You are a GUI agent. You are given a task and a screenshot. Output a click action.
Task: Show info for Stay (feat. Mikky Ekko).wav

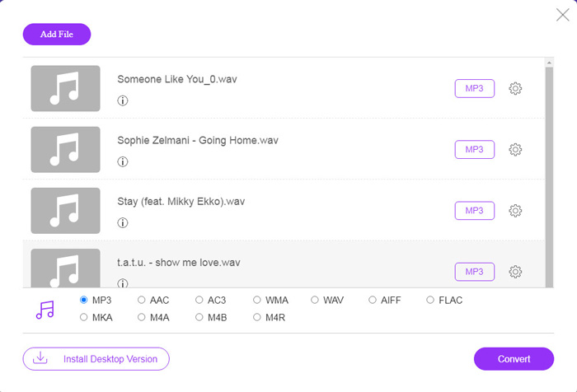click(123, 222)
